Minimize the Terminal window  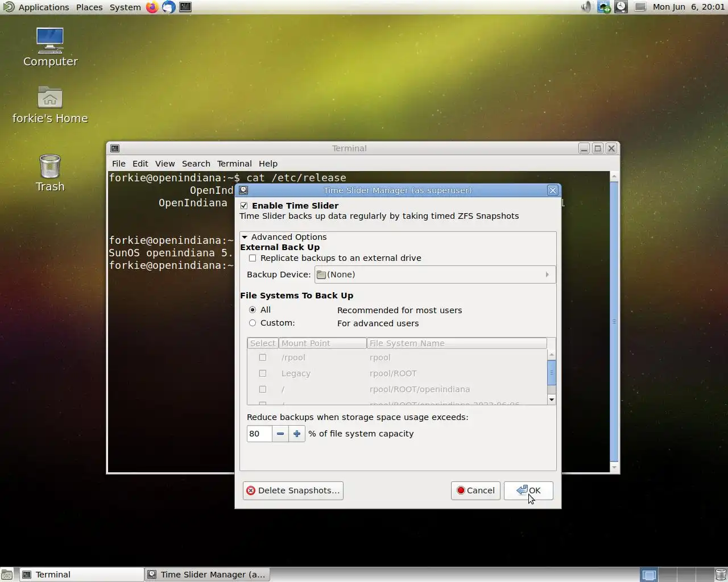pyautogui.click(x=584, y=148)
